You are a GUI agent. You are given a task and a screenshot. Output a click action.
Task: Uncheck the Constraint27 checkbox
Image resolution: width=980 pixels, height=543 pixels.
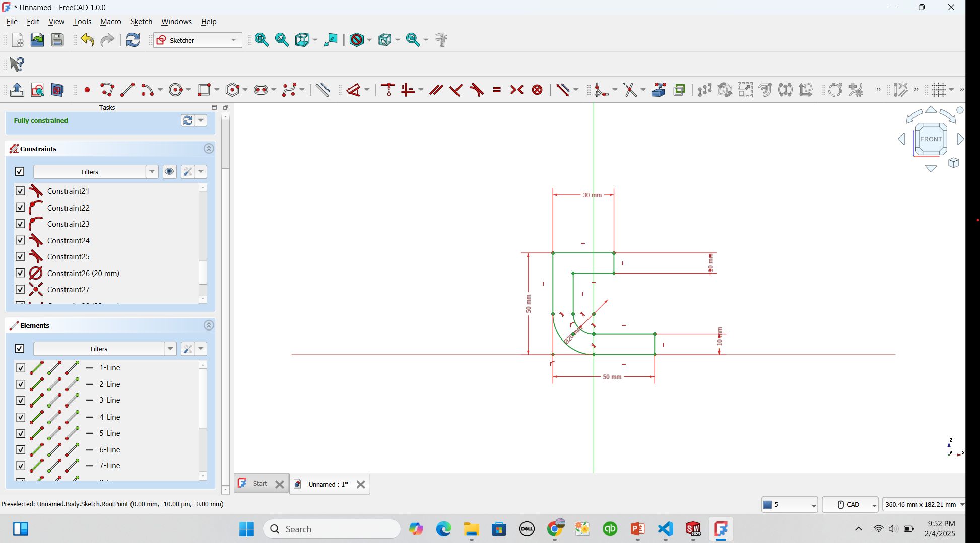[x=20, y=289]
